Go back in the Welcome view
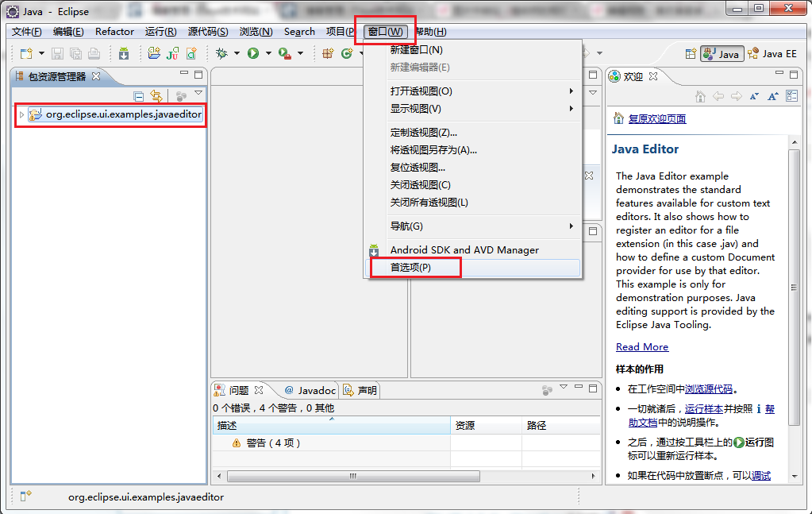 718,96
